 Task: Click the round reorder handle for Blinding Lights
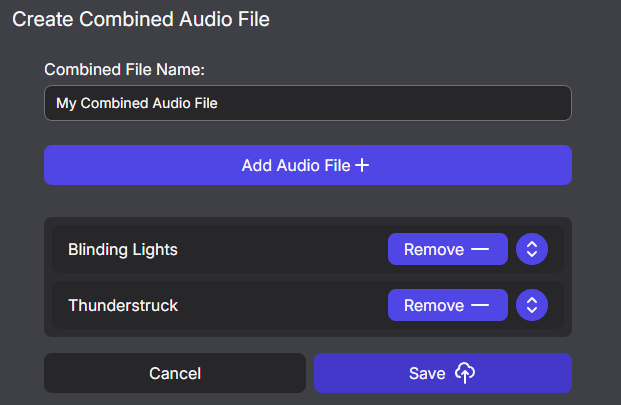point(532,249)
